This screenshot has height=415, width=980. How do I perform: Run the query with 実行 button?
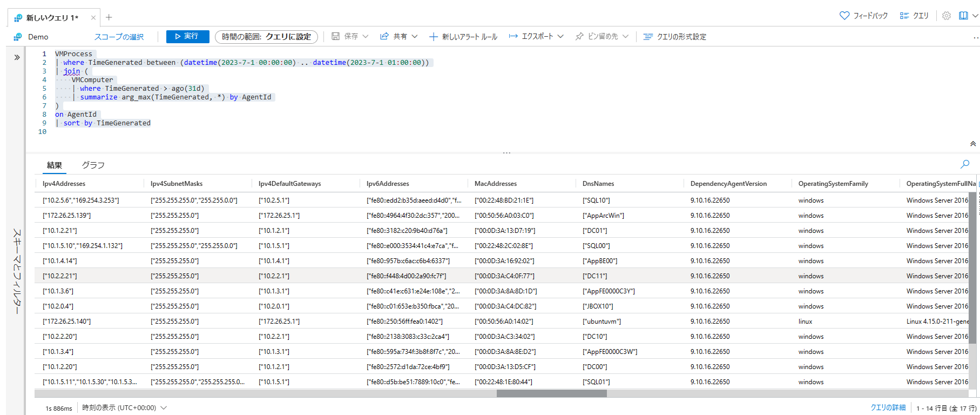pyautogui.click(x=187, y=36)
